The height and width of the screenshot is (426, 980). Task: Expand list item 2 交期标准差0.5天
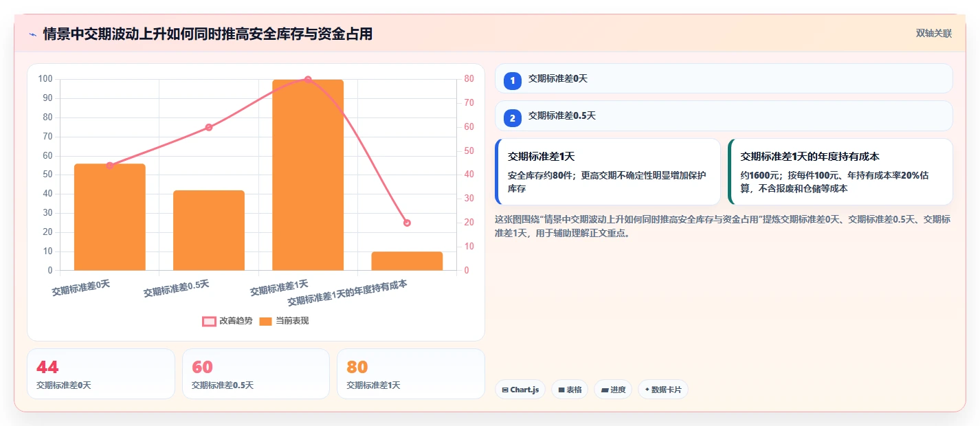tap(724, 115)
